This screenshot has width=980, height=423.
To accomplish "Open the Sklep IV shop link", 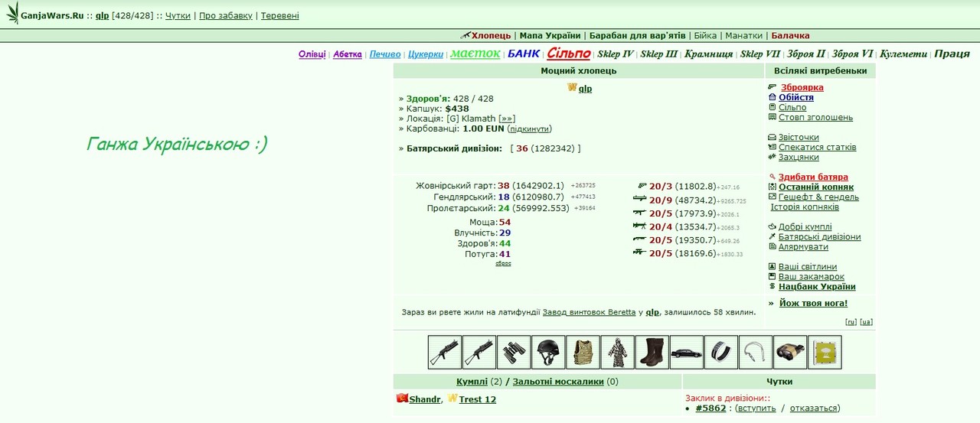I will 616,54.
